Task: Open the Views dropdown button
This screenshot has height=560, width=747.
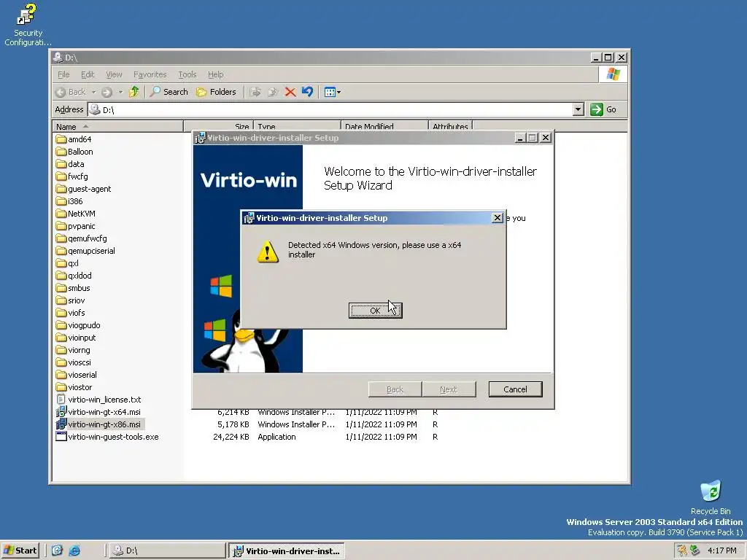Action: [332, 92]
